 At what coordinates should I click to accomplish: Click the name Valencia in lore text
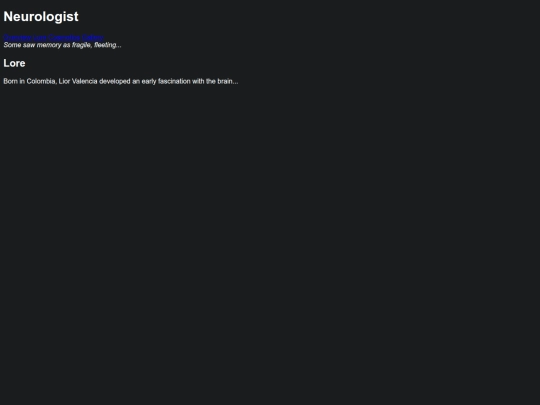pos(84,81)
